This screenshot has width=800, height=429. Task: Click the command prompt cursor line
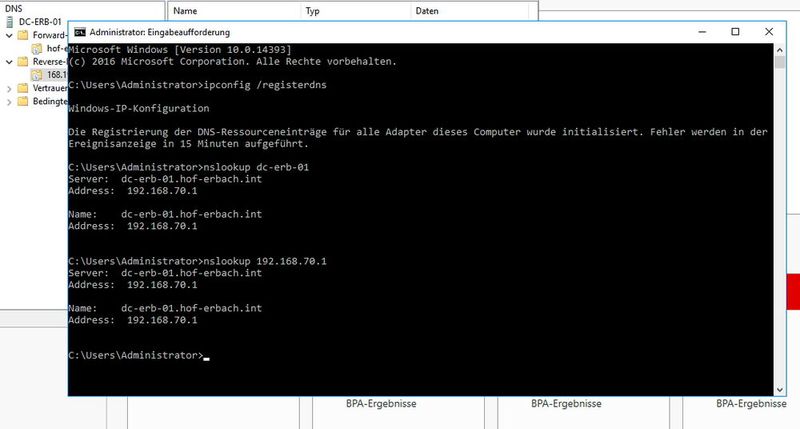(x=139, y=356)
